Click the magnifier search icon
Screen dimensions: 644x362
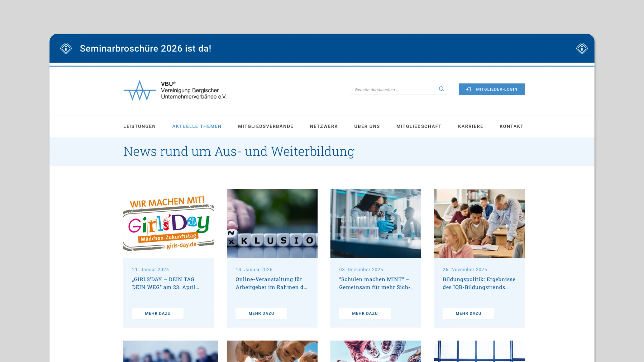pyautogui.click(x=441, y=89)
